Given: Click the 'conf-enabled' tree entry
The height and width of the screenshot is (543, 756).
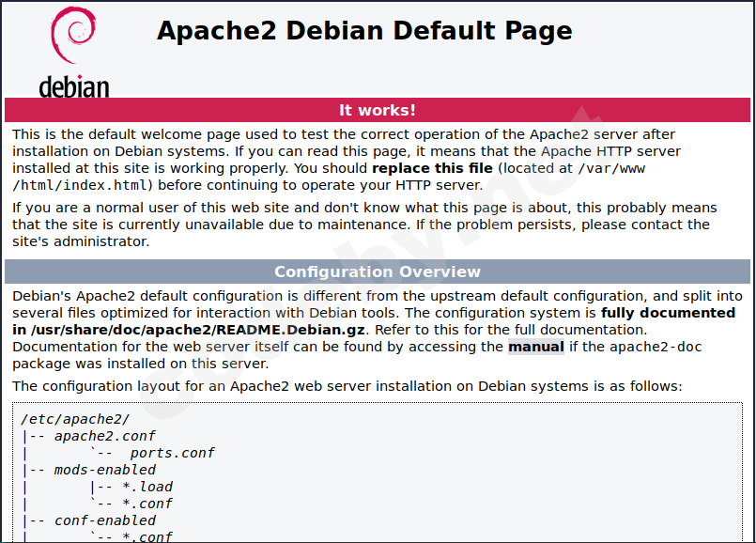Looking at the screenshot, I should click(x=104, y=520).
